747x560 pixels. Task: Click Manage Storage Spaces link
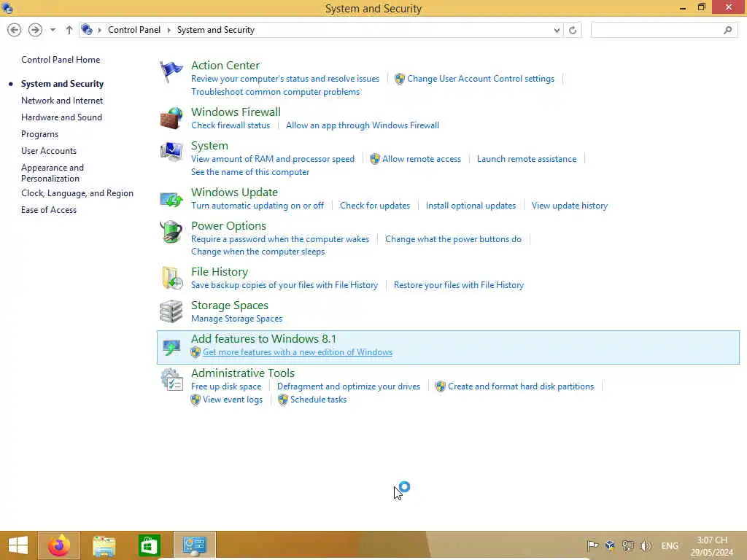tap(237, 319)
